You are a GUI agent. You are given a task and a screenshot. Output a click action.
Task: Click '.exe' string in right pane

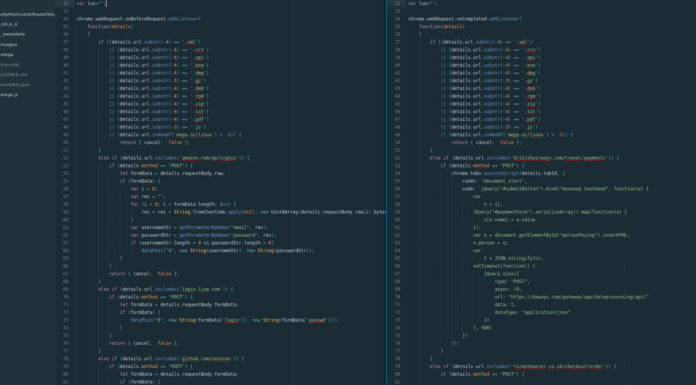pos(531,65)
